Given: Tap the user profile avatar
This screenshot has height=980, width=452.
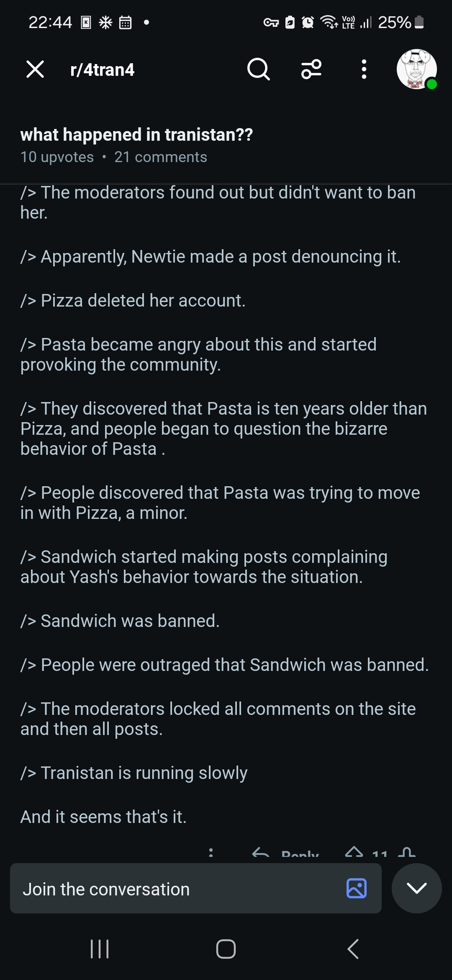Looking at the screenshot, I should pos(416,69).
